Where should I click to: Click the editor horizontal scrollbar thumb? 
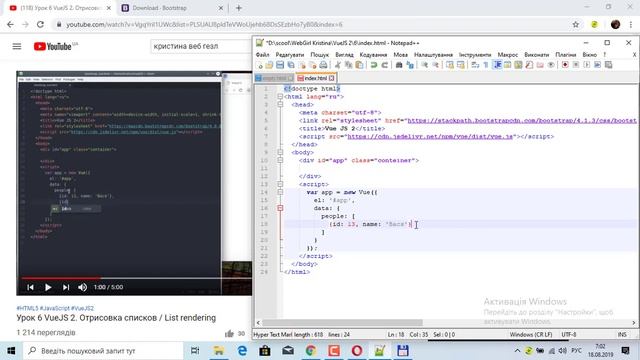pyautogui.click(x=342, y=322)
